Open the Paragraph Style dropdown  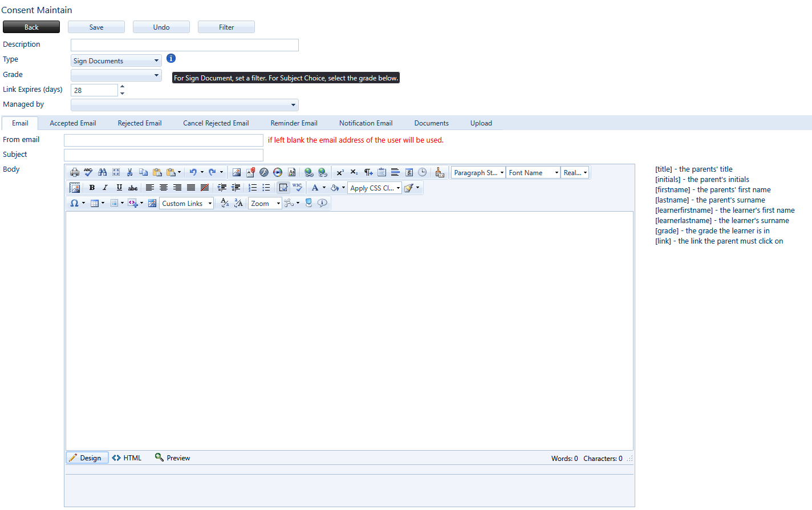point(478,172)
